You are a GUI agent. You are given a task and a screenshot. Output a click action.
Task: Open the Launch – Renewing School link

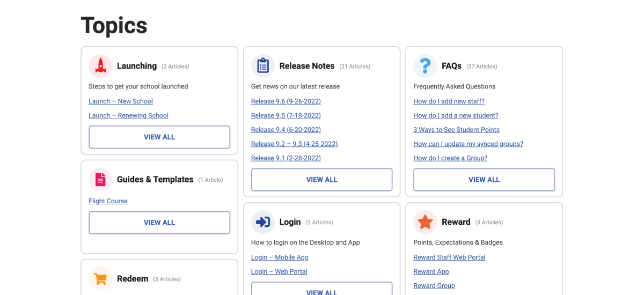[x=128, y=115]
